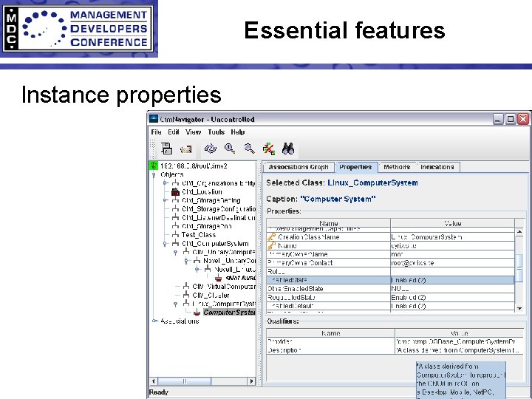Open the View menu

tap(193, 132)
